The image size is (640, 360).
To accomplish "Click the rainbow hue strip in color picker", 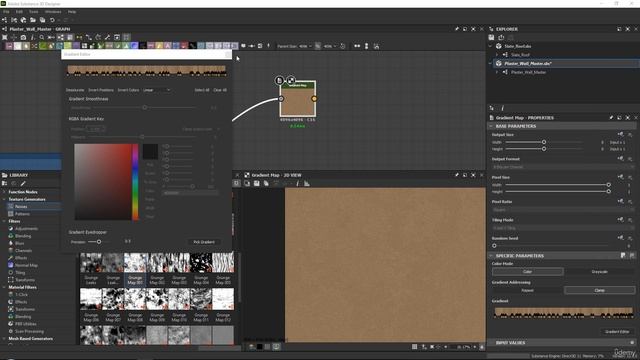I will [135, 182].
